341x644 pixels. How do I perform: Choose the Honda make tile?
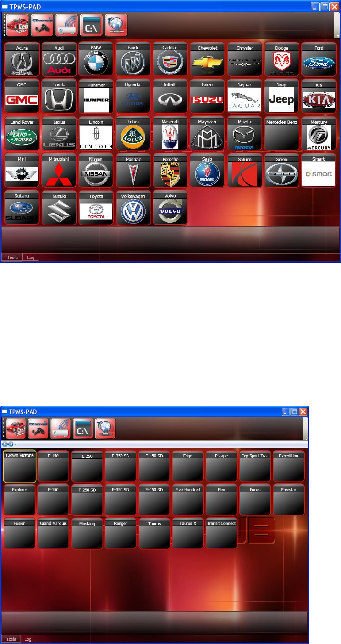[x=59, y=97]
